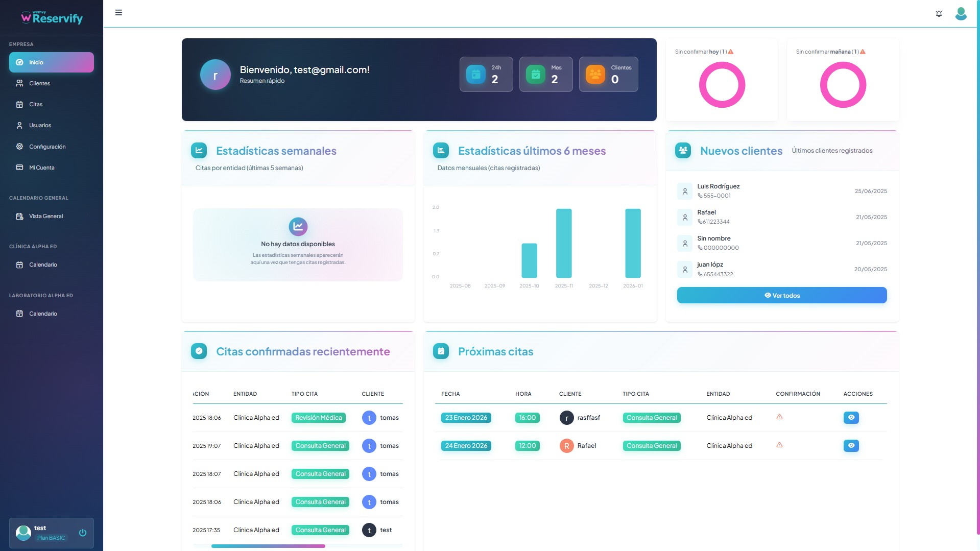The width and height of the screenshot is (980, 551).
Task: Open the eye action on Rafael's appointment
Action: coord(851,445)
